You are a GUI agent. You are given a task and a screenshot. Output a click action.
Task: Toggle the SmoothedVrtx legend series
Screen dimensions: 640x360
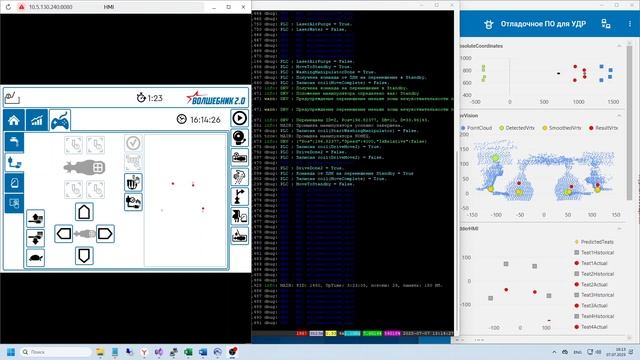(562, 128)
